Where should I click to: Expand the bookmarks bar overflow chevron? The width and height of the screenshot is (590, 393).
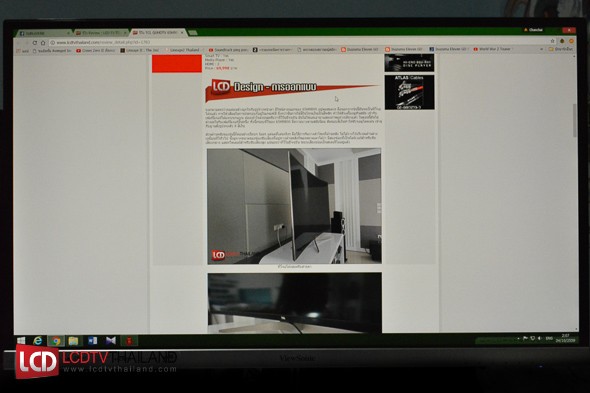pyautogui.click(x=541, y=49)
